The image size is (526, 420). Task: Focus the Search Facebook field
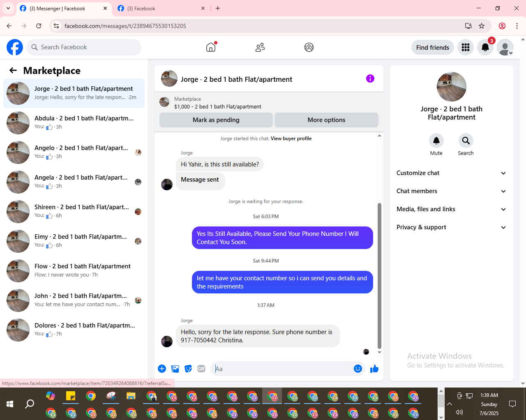[x=84, y=47]
